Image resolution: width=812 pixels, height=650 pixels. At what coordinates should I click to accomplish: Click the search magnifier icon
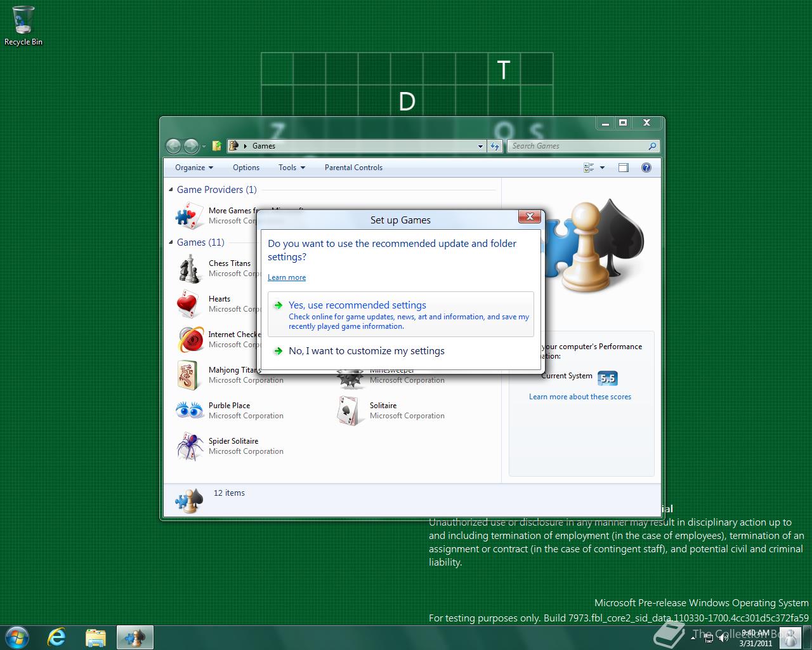[x=652, y=146]
